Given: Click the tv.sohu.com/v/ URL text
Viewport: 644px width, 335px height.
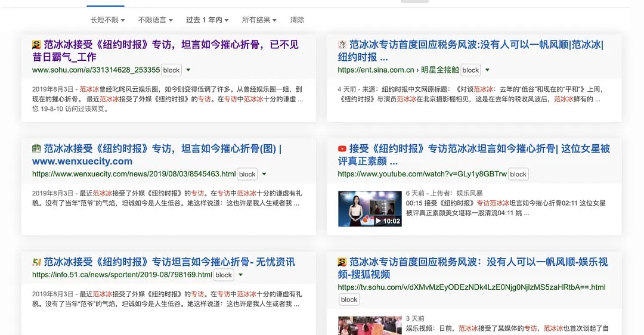Looking at the screenshot, I should (x=472, y=287).
